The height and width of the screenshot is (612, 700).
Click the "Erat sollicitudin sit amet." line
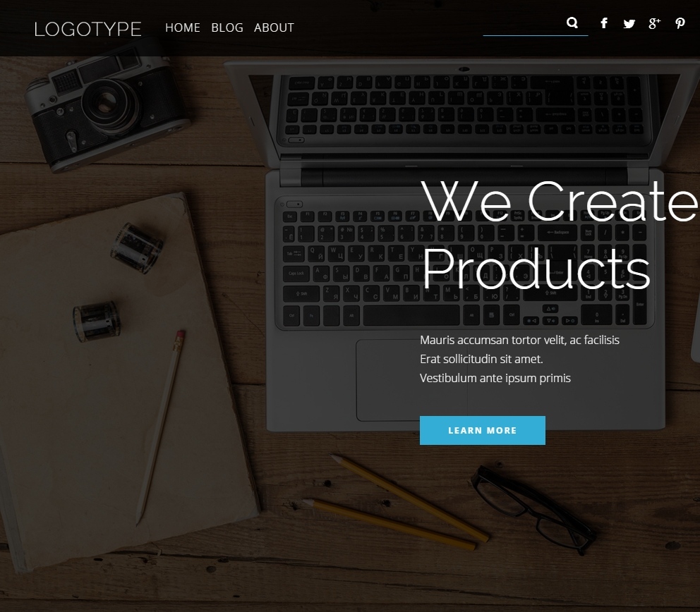pos(481,359)
